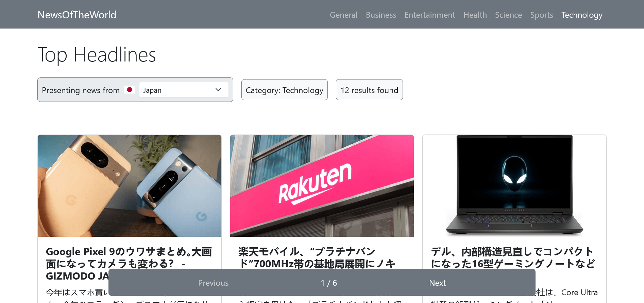Open the デル gaming notebook headline
This screenshot has height=303, width=644.
click(513, 257)
